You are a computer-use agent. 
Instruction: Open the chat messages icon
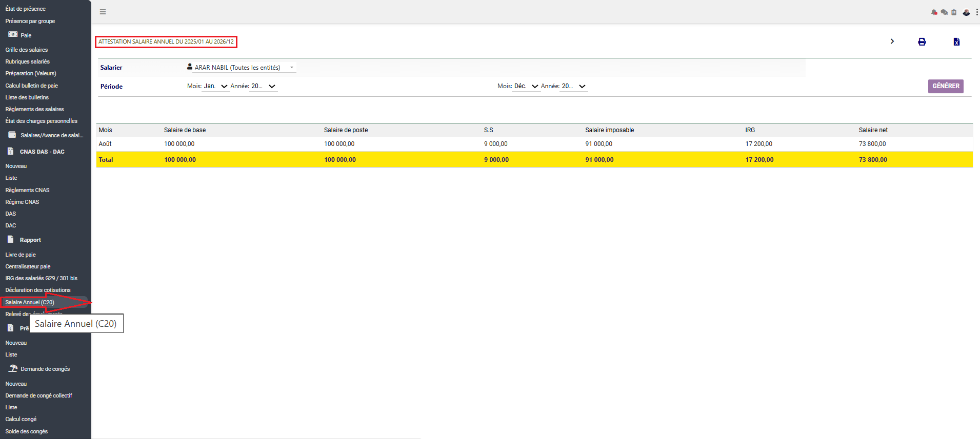944,12
